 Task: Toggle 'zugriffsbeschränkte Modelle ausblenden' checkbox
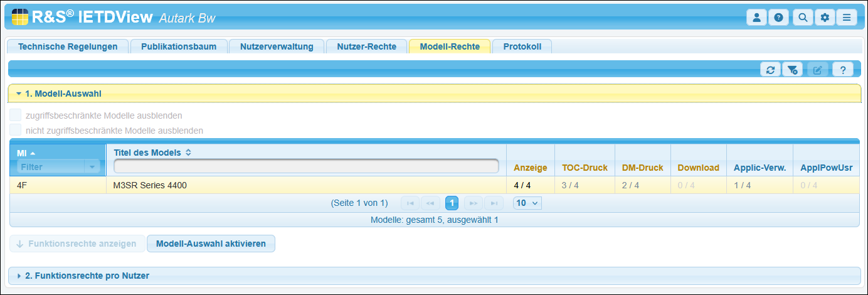16,115
